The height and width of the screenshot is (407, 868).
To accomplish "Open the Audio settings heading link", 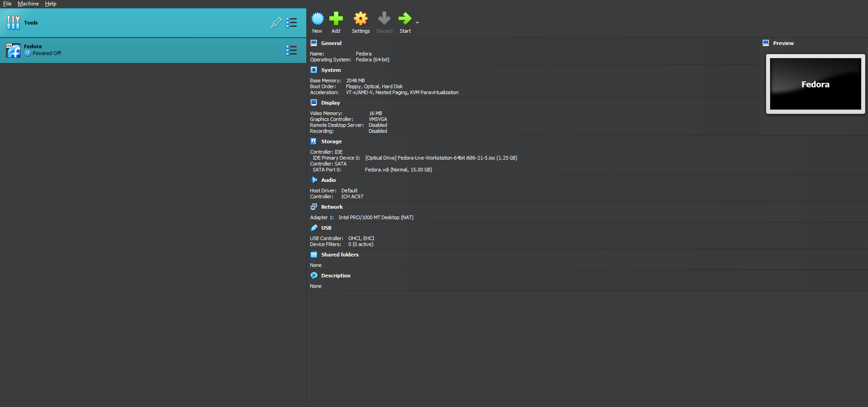I will (328, 180).
